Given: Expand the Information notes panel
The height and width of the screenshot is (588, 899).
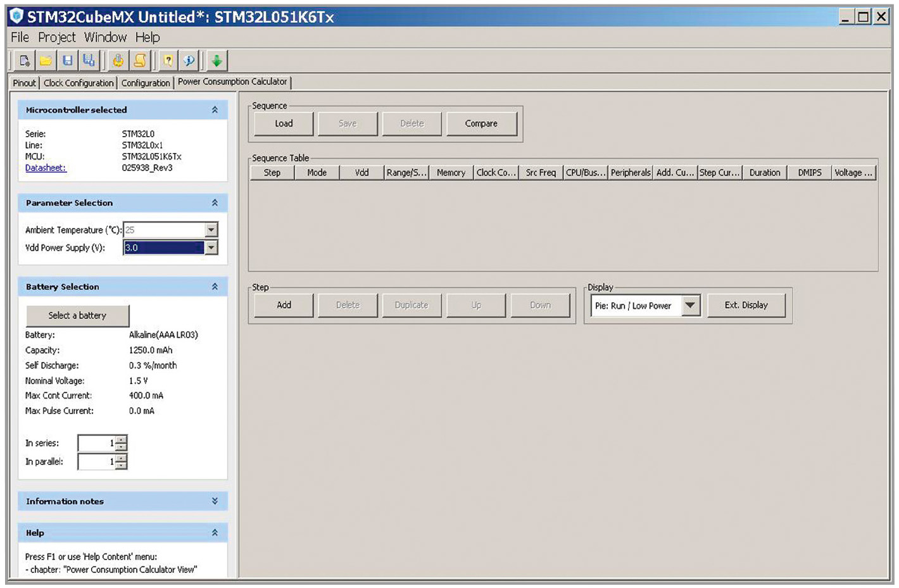Looking at the screenshot, I should click(x=215, y=501).
